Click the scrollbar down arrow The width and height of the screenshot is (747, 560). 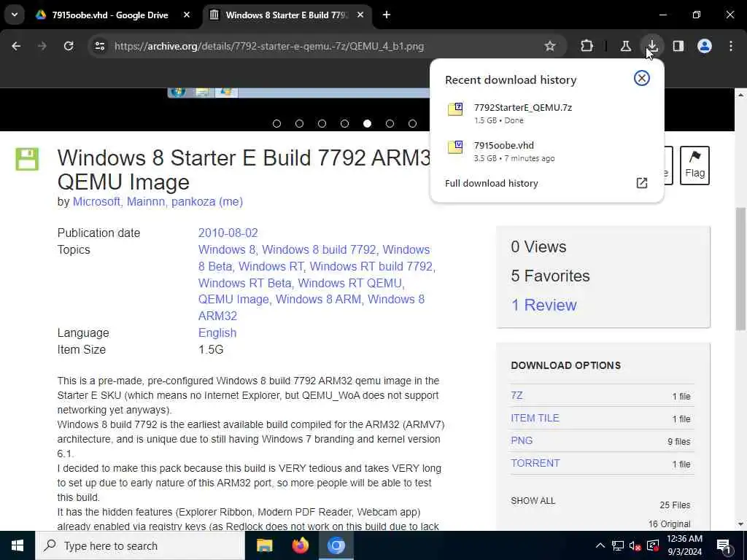coord(741,524)
